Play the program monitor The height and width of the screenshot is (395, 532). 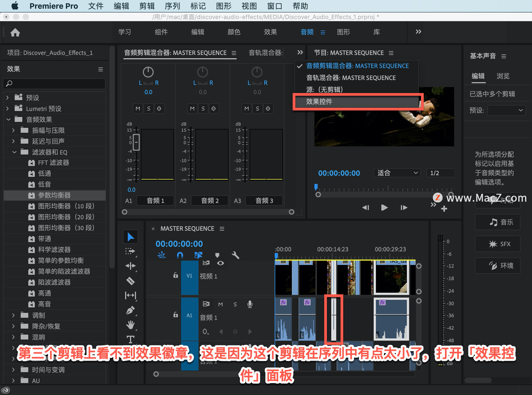tap(384, 207)
